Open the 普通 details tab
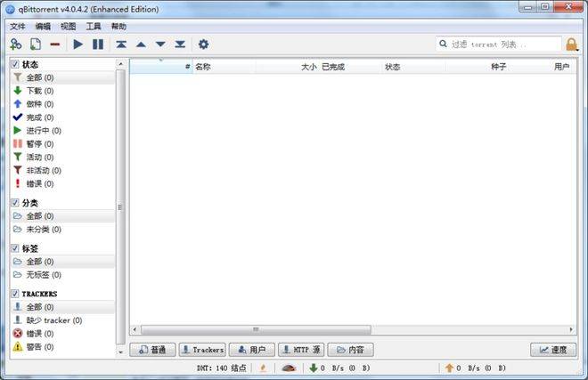 152,350
